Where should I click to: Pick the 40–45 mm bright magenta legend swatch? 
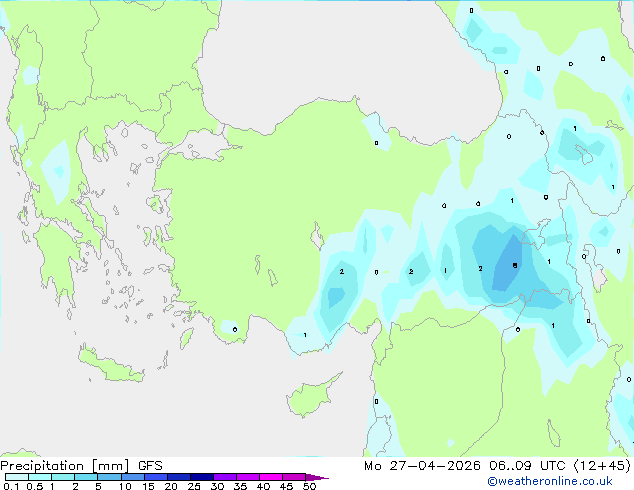click(271, 477)
